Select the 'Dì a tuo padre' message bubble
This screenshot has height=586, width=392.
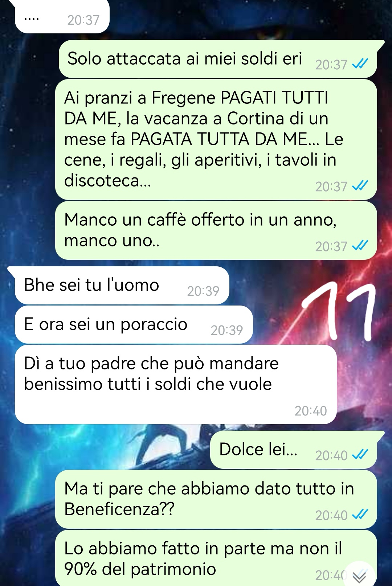176,385
